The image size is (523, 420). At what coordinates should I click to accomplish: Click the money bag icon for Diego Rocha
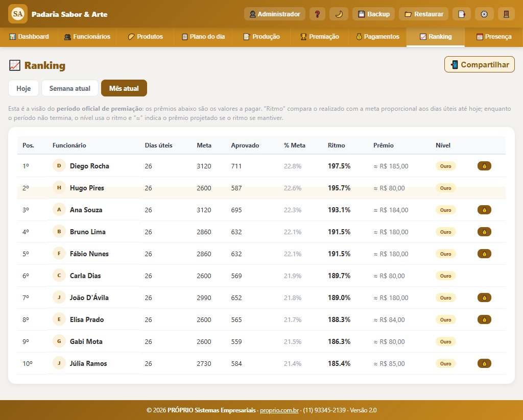pos(484,166)
